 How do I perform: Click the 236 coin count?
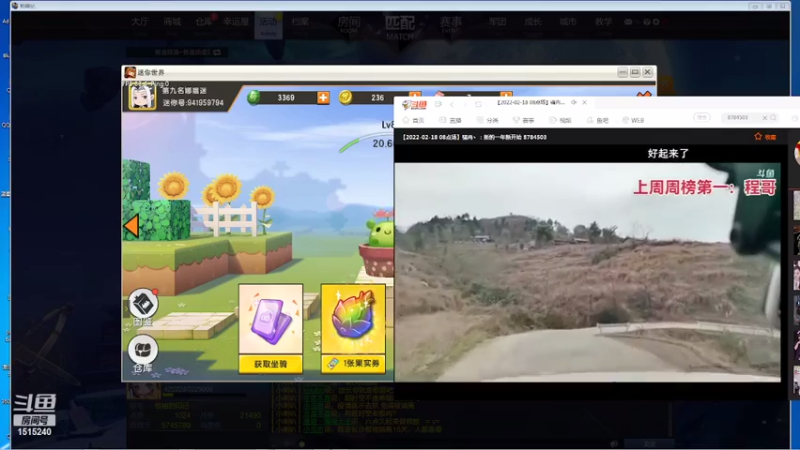tap(378, 97)
